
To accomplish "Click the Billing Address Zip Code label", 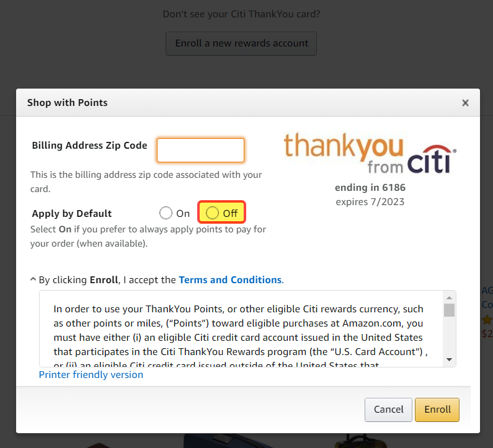I will 89,146.
